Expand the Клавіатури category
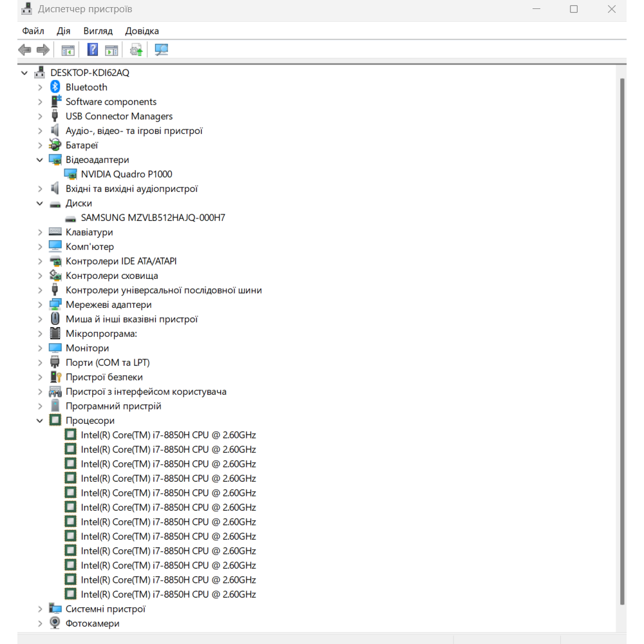This screenshot has width=644, height=644. pos(40,232)
